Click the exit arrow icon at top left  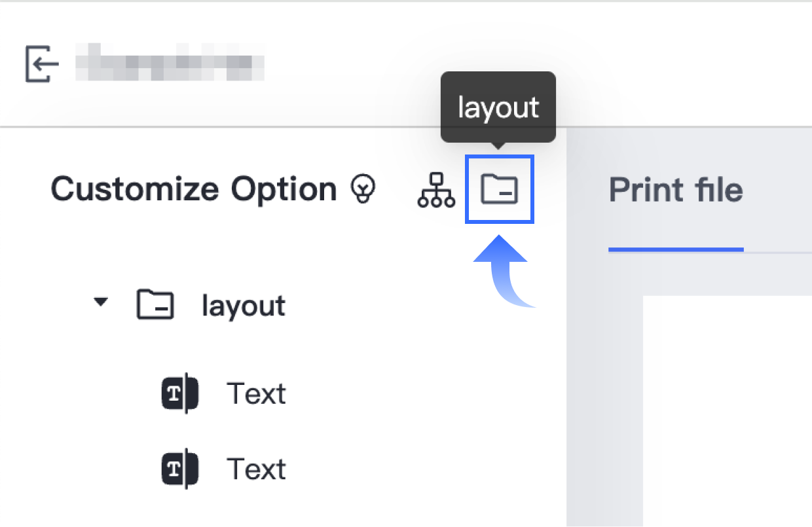point(43,64)
